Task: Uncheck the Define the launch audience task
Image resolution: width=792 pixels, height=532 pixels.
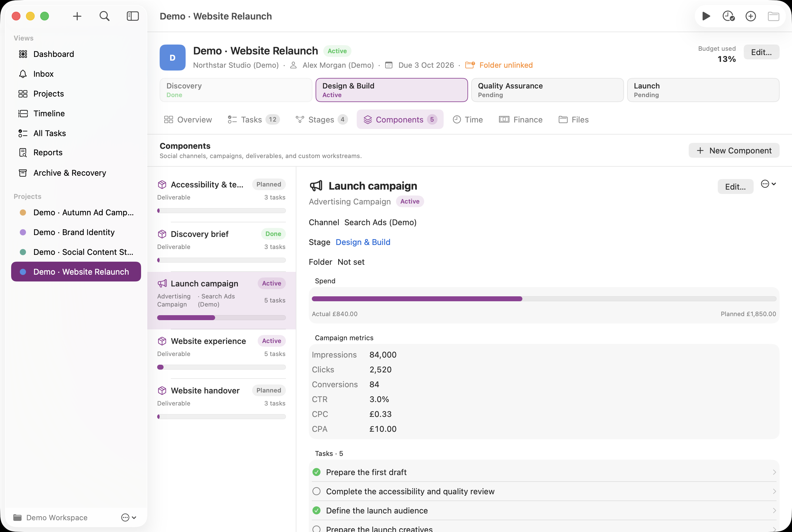Action: (x=316, y=510)
